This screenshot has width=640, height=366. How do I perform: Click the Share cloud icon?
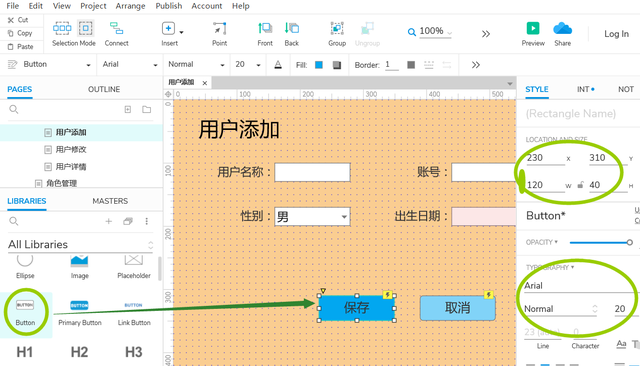click(562, 29)
